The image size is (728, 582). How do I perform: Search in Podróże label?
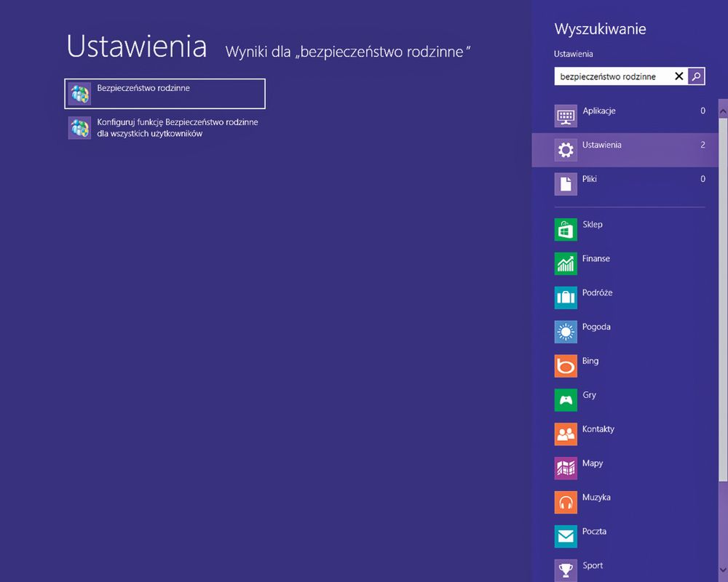(x=597, y=293)
